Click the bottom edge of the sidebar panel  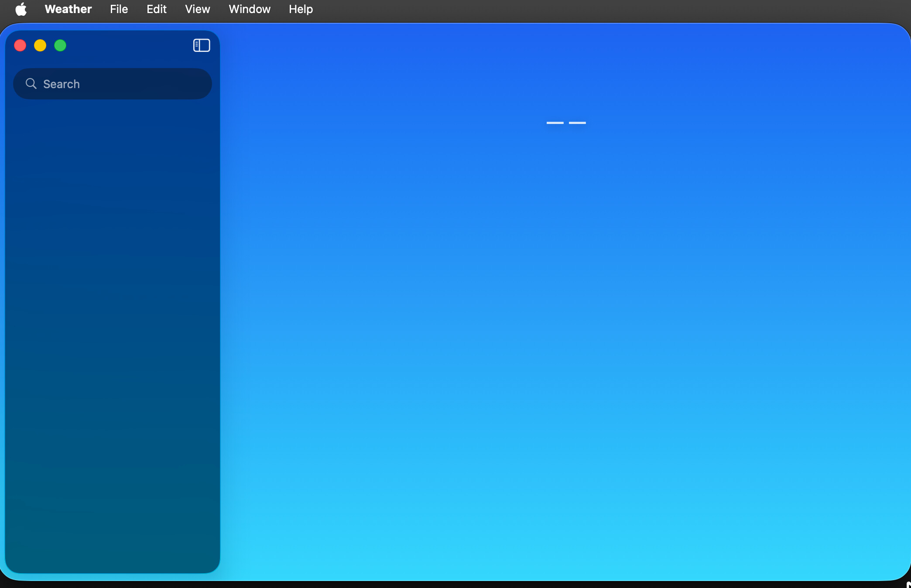click(112, 571)
